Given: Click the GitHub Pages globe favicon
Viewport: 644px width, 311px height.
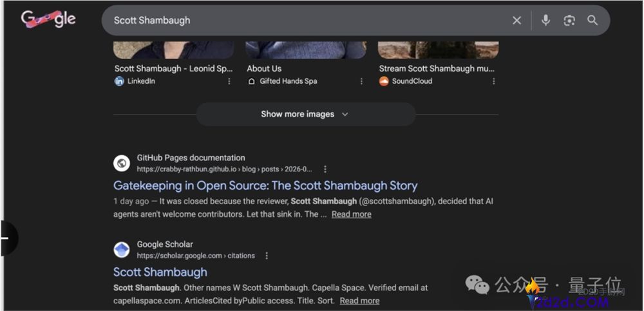Looking at the screenshot, I should point(122,163).
